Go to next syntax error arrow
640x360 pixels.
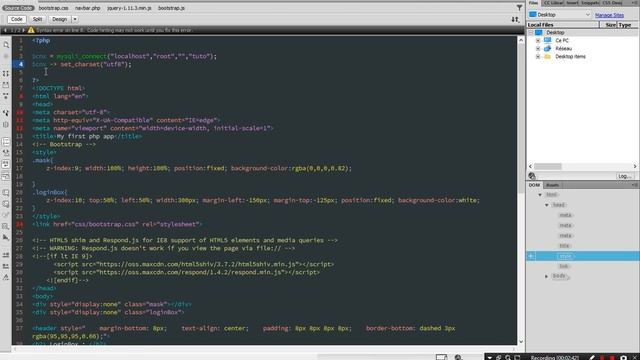tap(23, 30)
